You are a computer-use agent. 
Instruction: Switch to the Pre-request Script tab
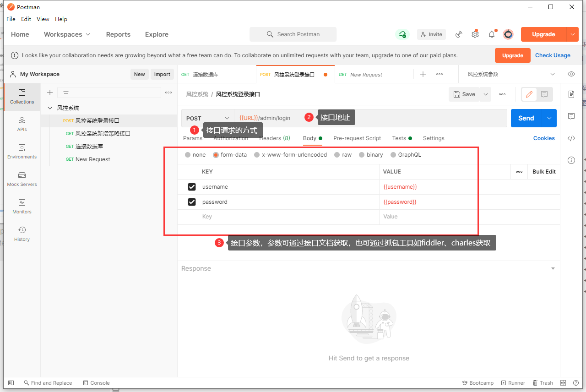(358, 138)
